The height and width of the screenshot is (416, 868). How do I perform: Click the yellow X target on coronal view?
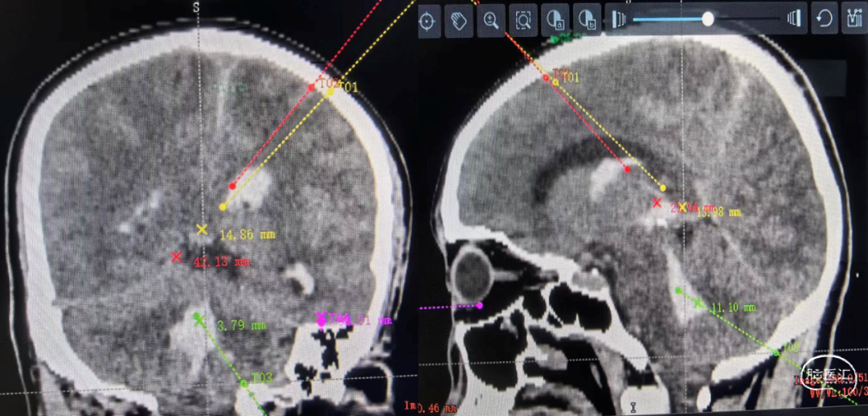202,230
